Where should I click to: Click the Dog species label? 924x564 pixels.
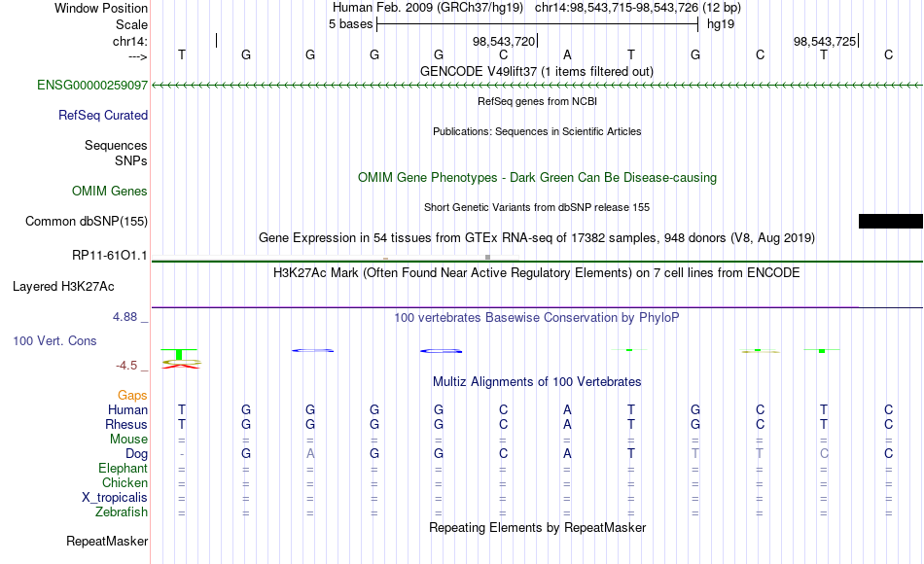click(136, 454)
